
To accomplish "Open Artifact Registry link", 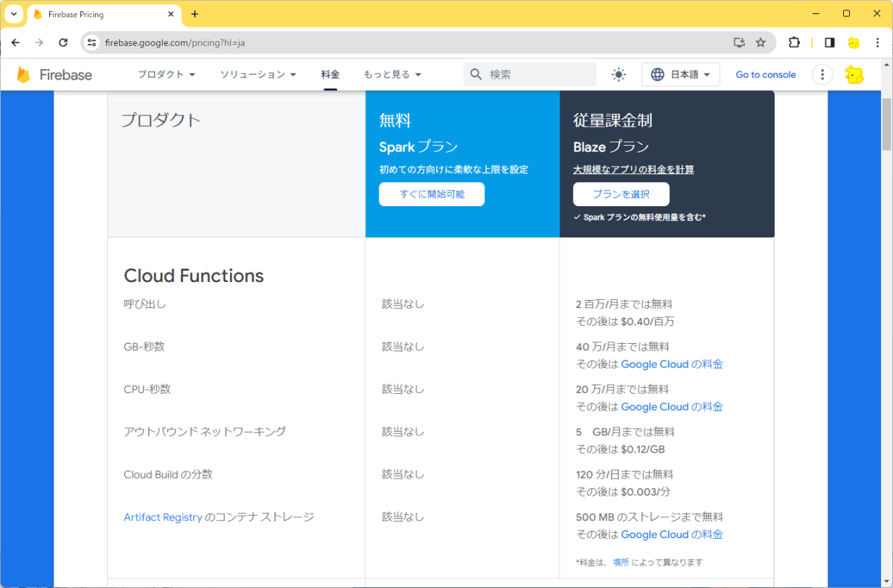I will tap(163, 517).
